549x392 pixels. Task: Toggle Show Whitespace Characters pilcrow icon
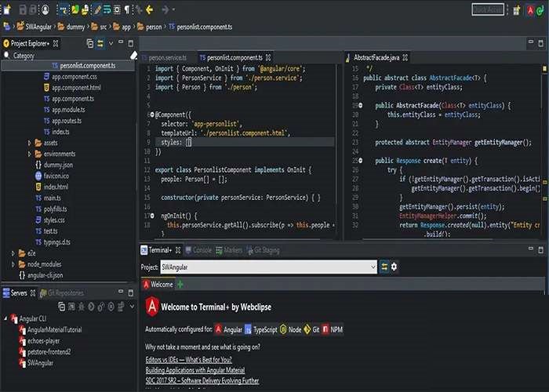[127, 9]
